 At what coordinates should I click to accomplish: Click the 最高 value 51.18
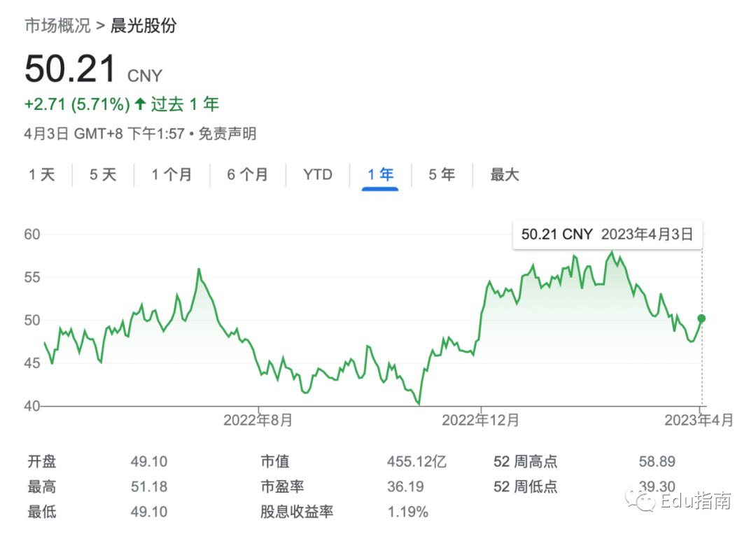coord(149,487)
